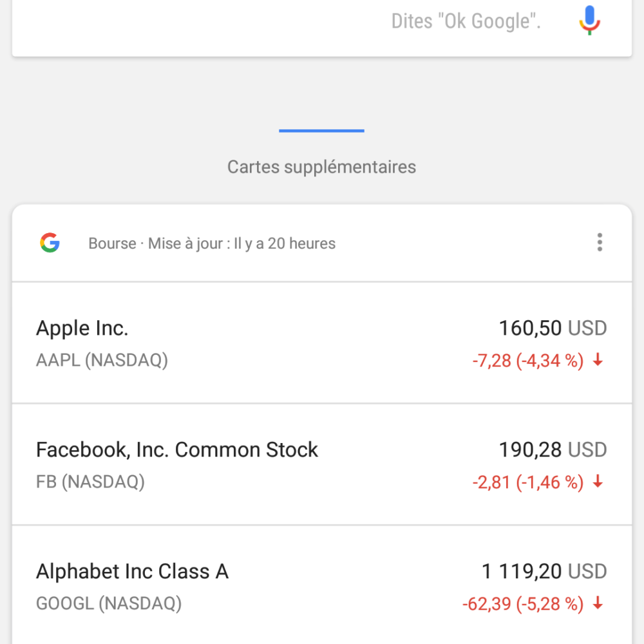Select the GOOGL (NASDAQ) ticker text
The height and width of the screenshot is (644, 644).
tap(109, 603)
